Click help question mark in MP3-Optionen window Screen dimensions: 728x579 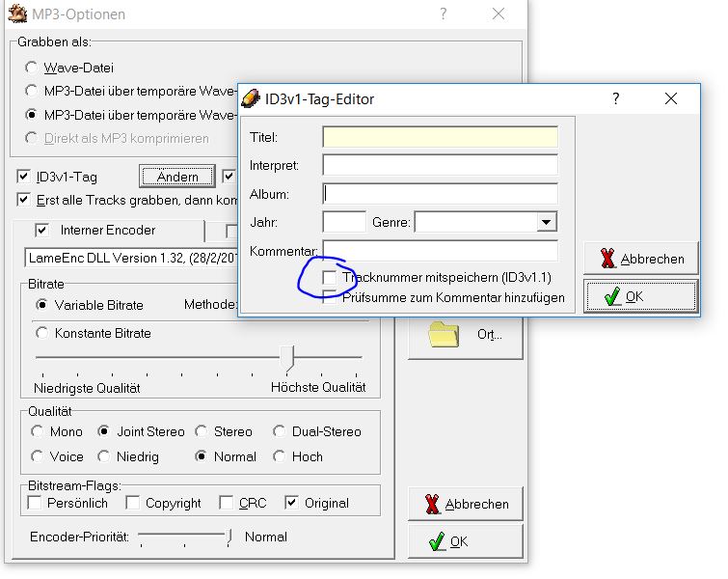coord(443,14)
